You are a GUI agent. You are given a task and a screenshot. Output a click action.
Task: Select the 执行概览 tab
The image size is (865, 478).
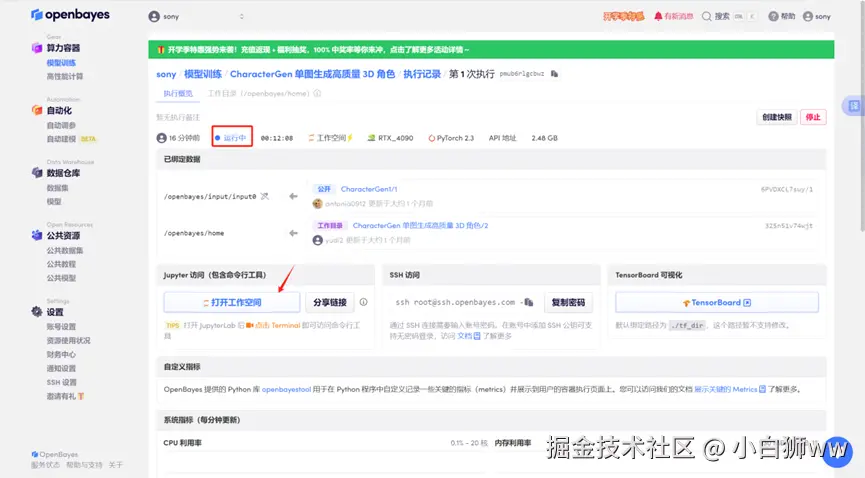178,94
